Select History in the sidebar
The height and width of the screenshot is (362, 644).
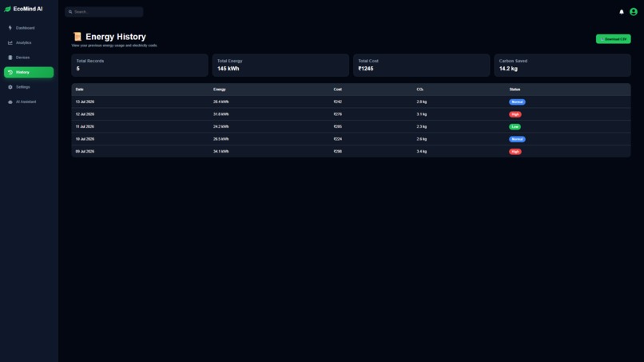click(29, 72)
